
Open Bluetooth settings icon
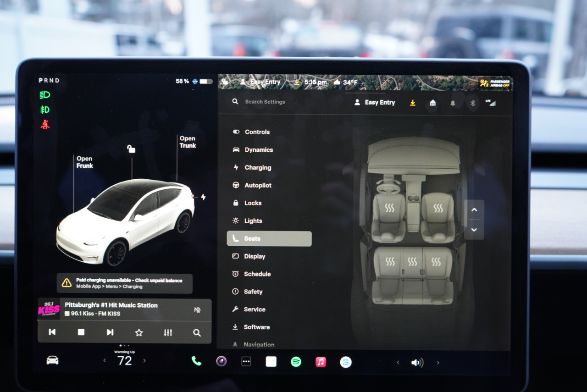coord(473,103)
